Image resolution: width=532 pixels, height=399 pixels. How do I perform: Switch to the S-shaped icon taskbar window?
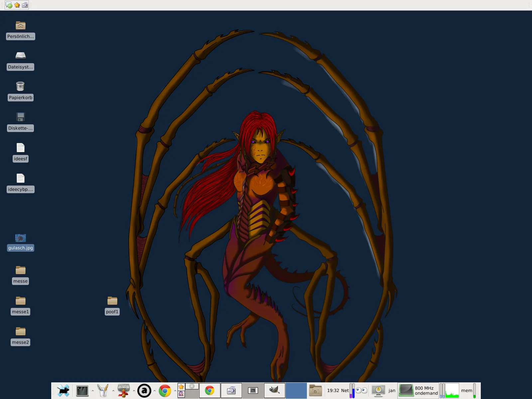[231, 391]
